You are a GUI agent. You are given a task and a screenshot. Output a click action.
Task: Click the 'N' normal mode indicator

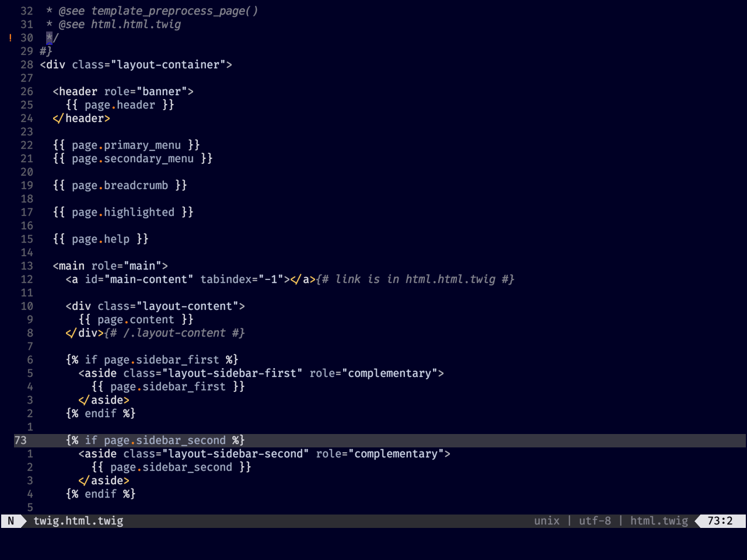[x=11, y=521]
